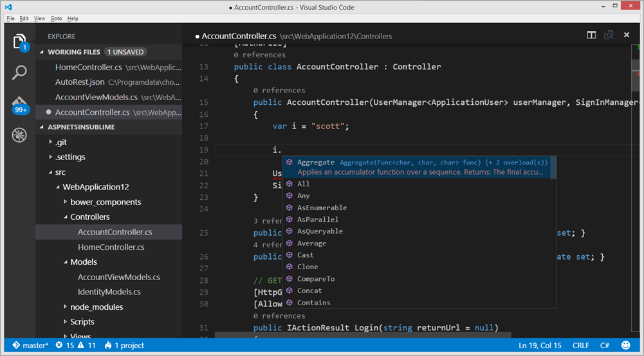
Task: Select Clone from the suggestion list
Action: click(x=419, y=267)
